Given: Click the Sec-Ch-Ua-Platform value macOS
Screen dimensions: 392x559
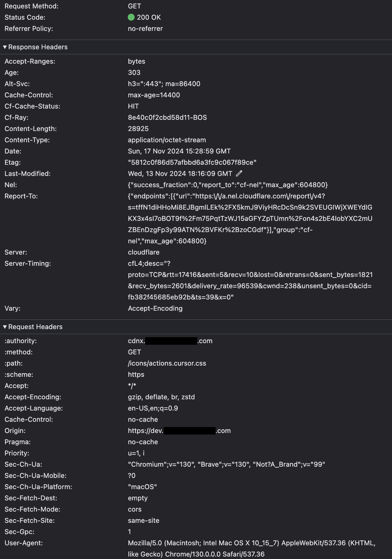Looking at the screenshot, I should [142, 487].
